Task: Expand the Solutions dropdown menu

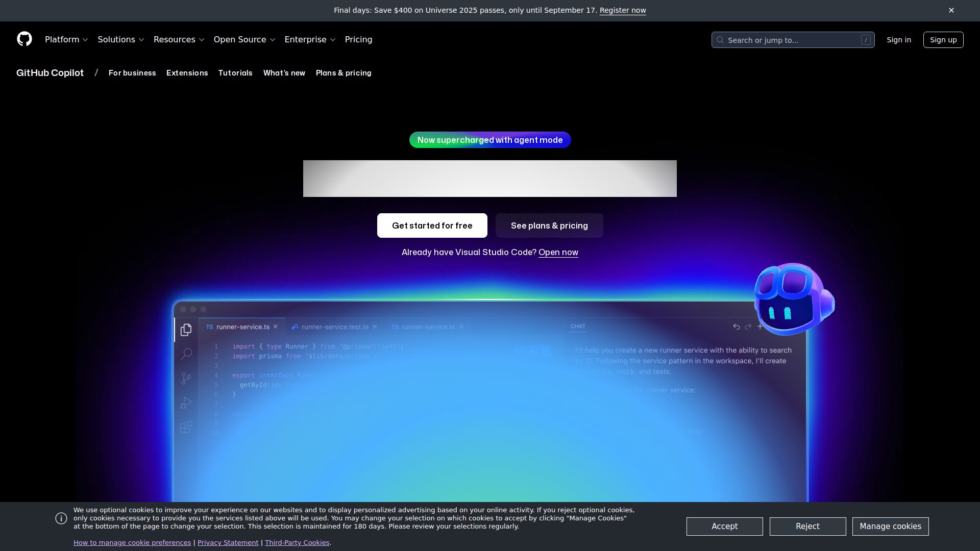Action: coord(121,40)
